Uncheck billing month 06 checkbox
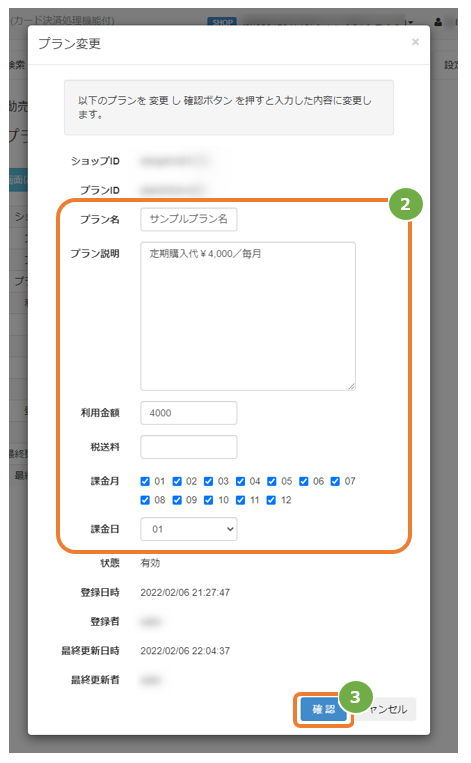This screenshot has width=471, height=763. tap(304, 481)
